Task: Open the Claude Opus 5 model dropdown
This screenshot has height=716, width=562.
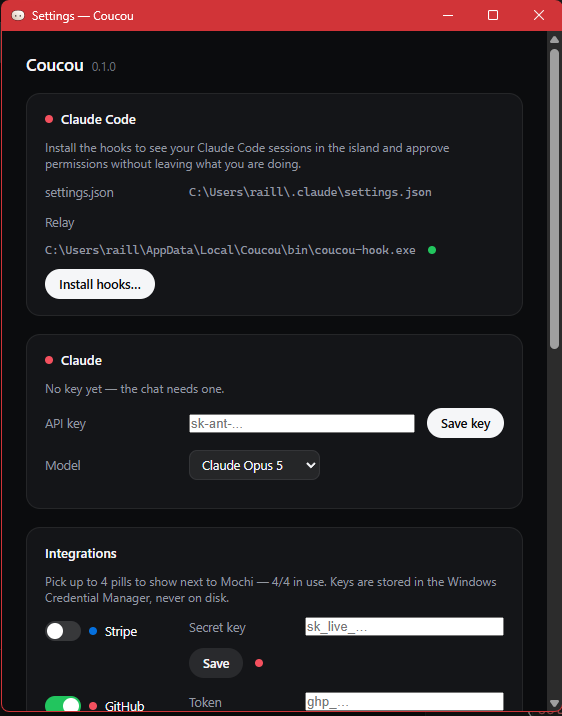Action: (x=254, y=465)
